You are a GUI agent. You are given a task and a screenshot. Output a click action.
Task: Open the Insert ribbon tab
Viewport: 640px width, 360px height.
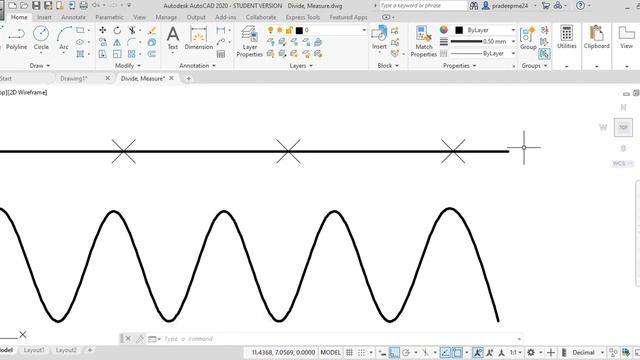(x=44, y=17)
